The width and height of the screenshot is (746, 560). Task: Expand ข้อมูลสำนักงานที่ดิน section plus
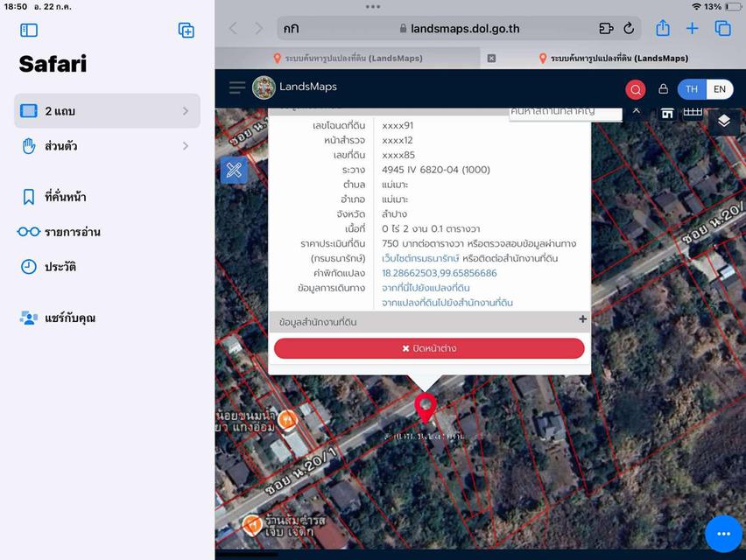[x=582, y=319]
